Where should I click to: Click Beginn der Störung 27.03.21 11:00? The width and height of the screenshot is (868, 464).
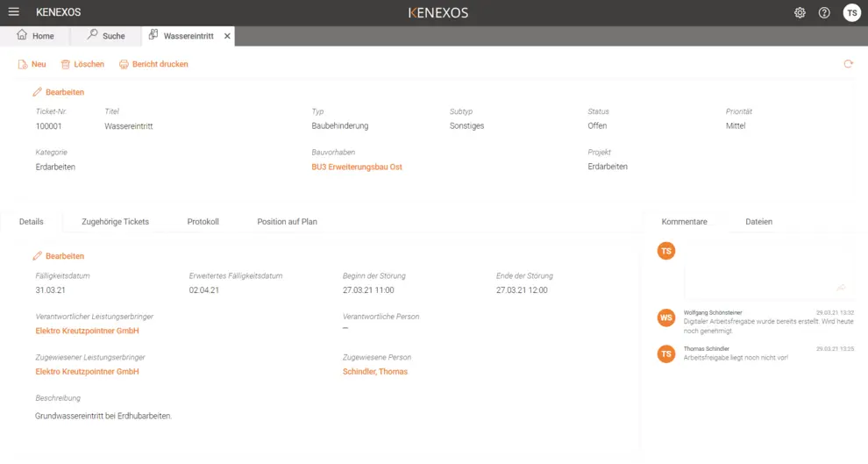click(368, 290)
